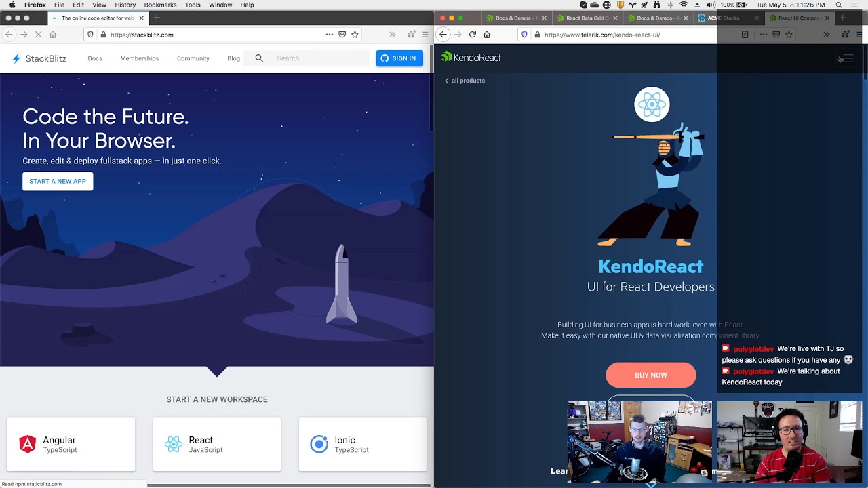Open the Firefox File menu
Screen dimensions: 868x488
tap(59, 5)
